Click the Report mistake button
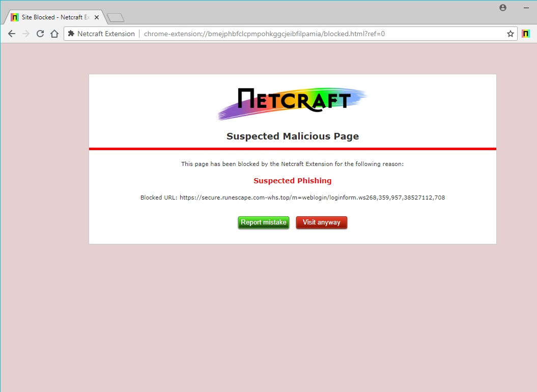This screenshot has width=537, height=392. 264,222
